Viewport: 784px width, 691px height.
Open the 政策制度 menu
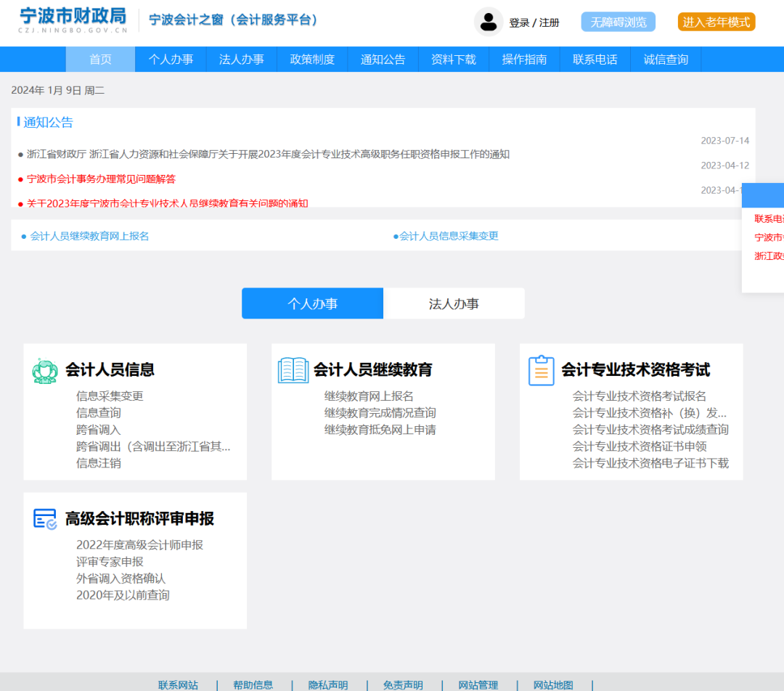tap(312, 59)
